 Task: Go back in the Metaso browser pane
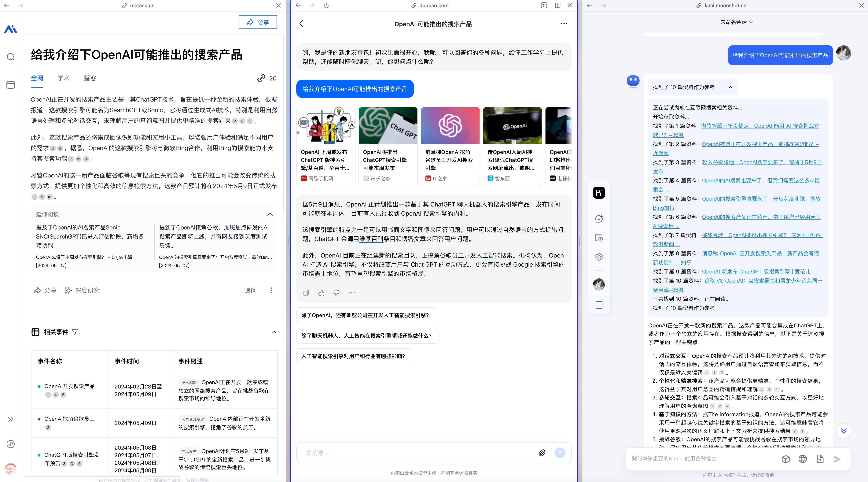[x=6, y=5]
